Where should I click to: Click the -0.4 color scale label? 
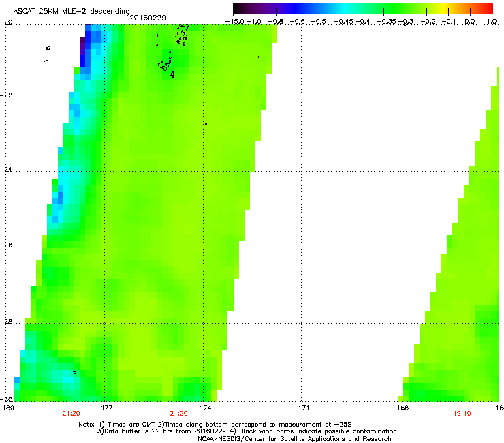pos(362,22)
